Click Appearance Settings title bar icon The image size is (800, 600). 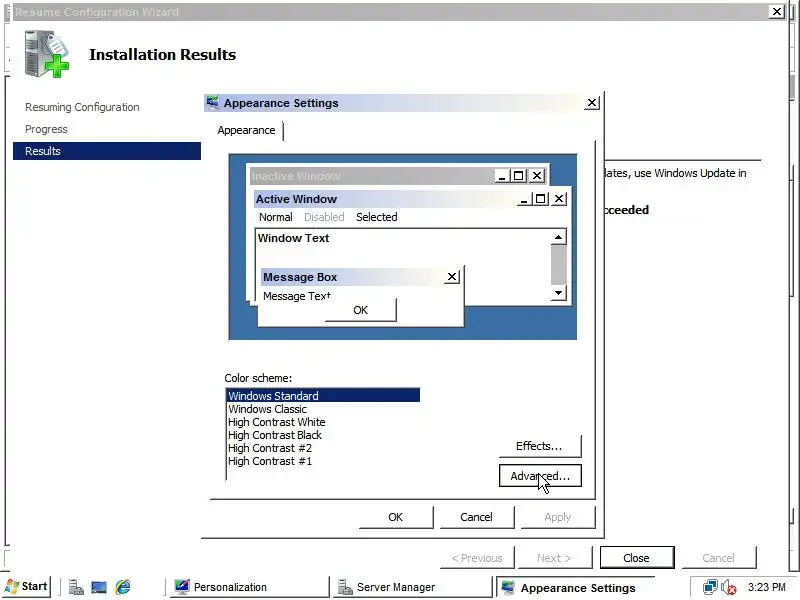click(212, 103)
